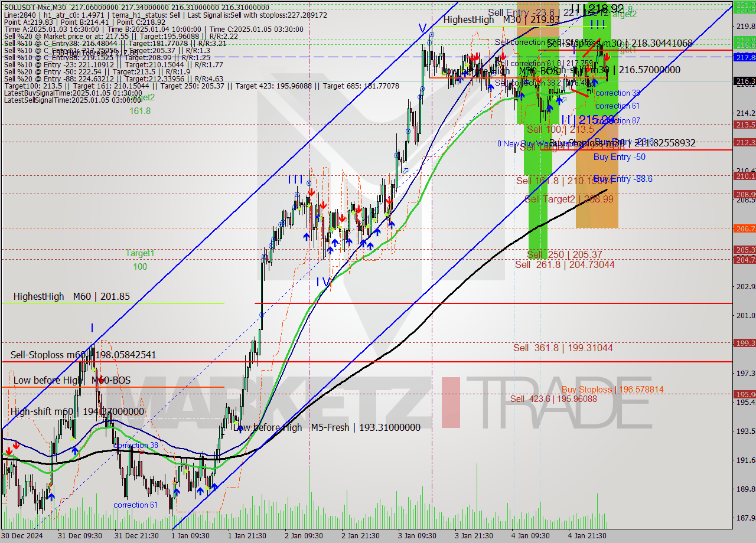Click the black 216.3 current price tag

tap(744, 81)
